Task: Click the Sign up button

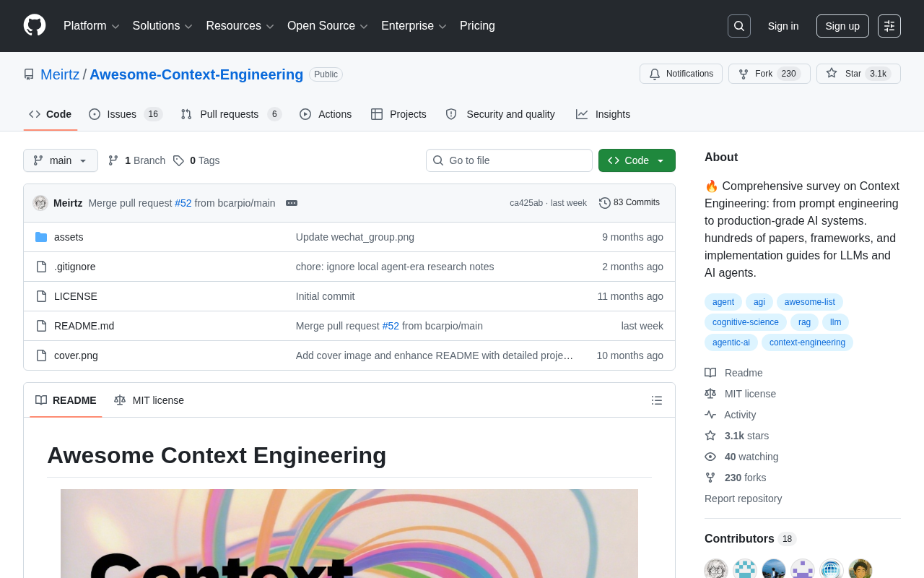Action: click(x=842, y=26)
